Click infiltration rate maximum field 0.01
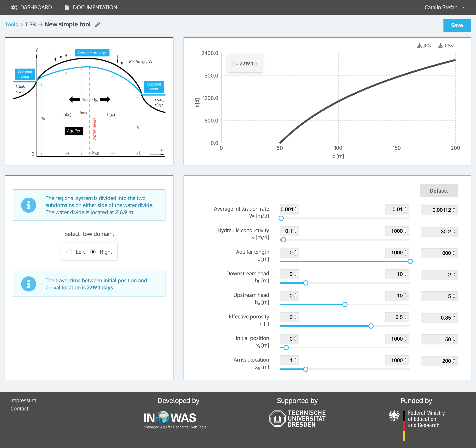This screenshot has width=476, height=448. 397,209
